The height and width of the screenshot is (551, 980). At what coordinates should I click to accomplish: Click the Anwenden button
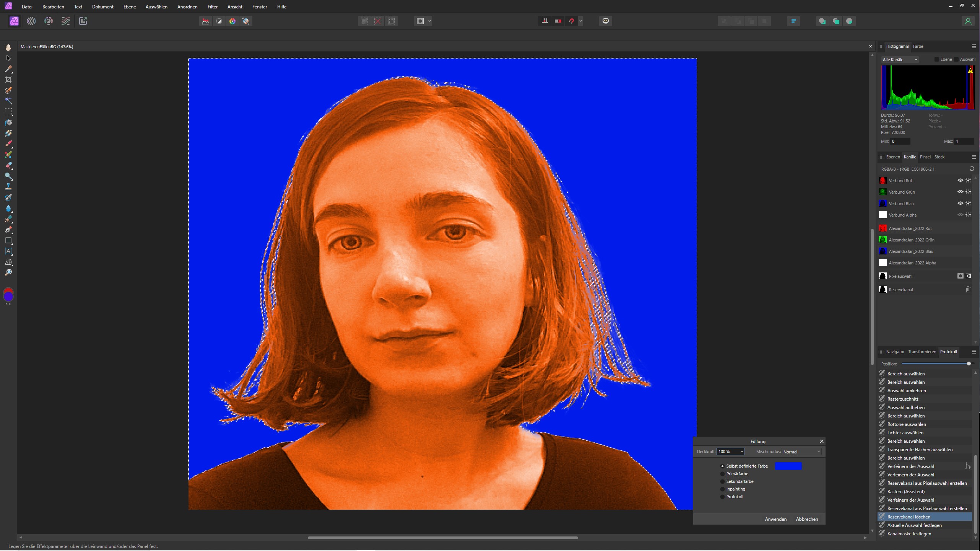pos(775,519)
